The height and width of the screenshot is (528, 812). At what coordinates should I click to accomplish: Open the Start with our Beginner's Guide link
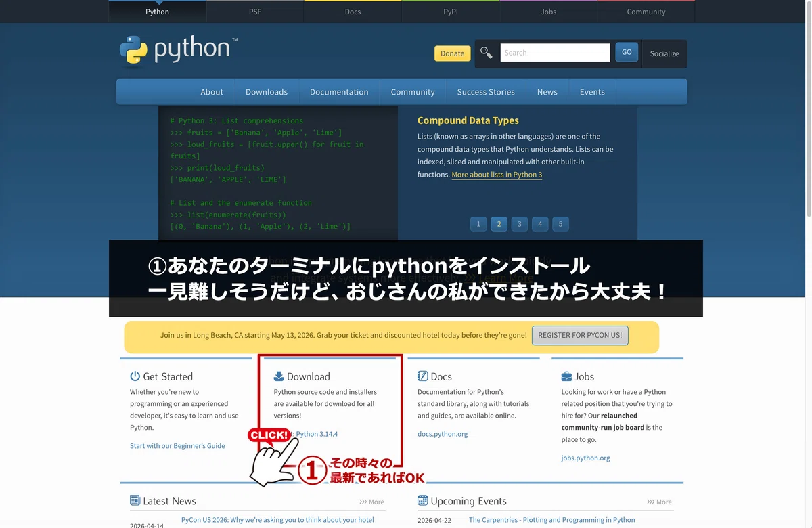177,446
